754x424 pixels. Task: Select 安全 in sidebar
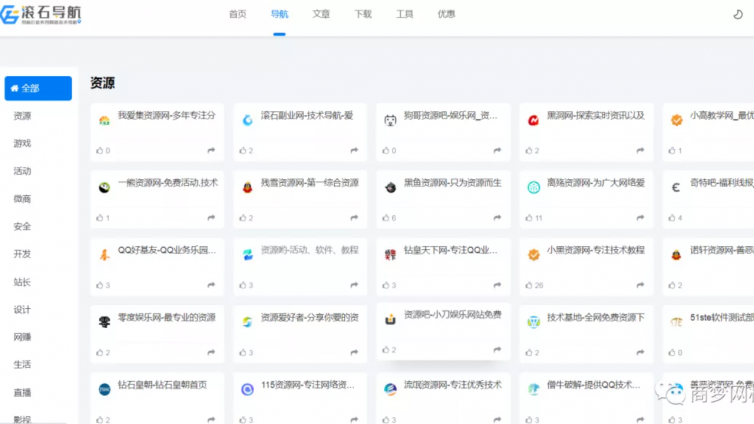point(22,226)
